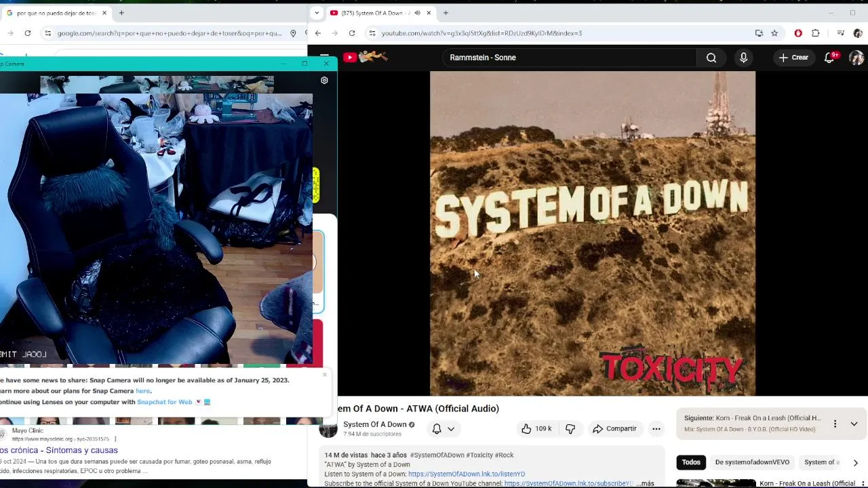This screenshot has width=868, height=488.
Task: Click 'Siguiente: Korn - Freak On a Leash'
Action: (x=752, y=418)
